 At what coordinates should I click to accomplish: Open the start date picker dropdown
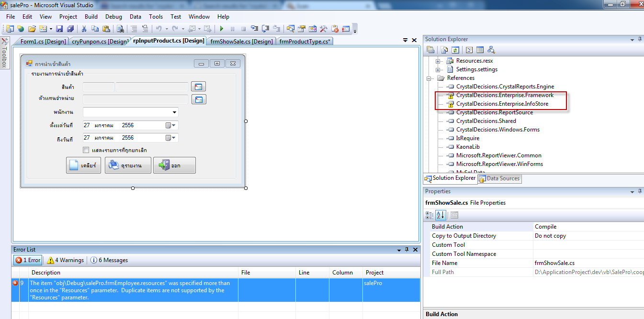(171, 125)
